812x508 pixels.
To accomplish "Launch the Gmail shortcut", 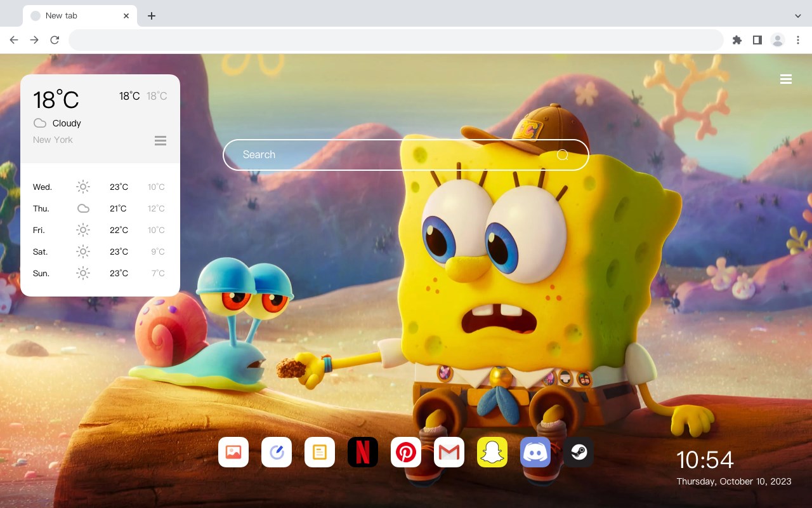I will 449,452.
